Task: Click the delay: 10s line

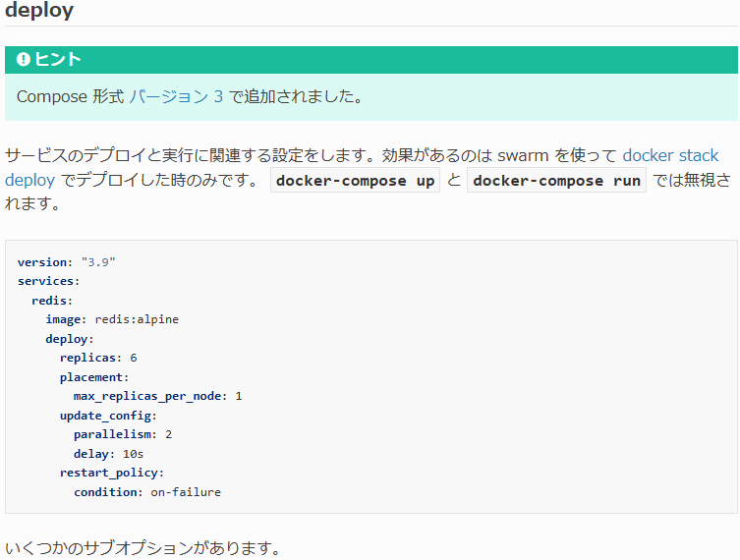Action: tap(108, 454)
